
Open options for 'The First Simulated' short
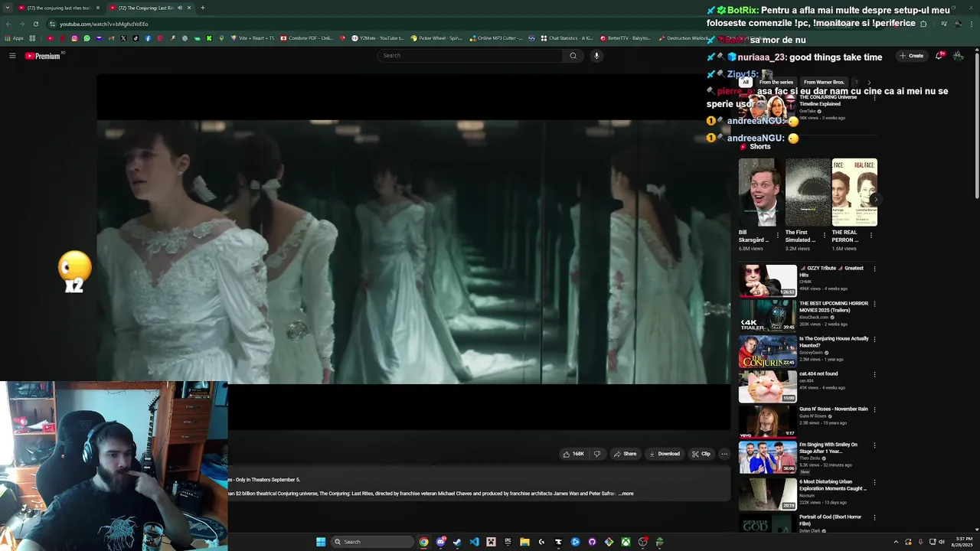tap(825, 235)
